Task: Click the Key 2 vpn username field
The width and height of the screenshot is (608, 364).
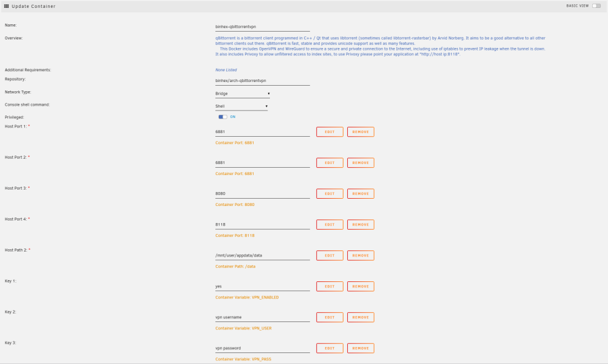Action: (263, 317)
